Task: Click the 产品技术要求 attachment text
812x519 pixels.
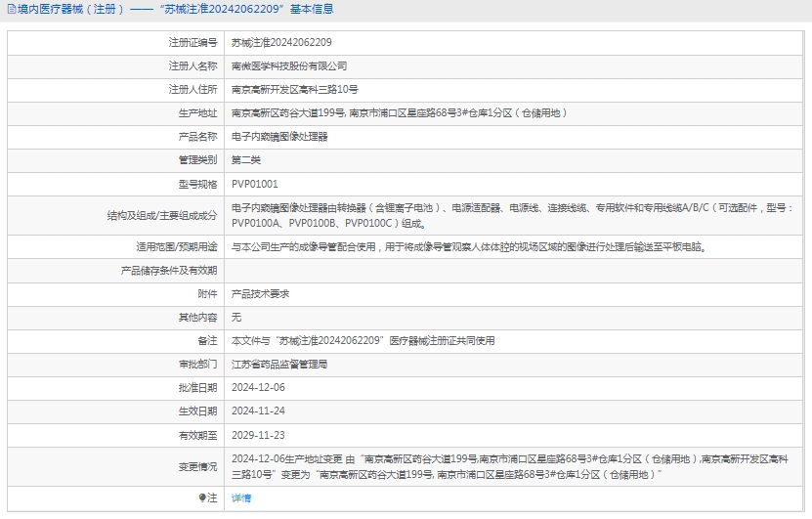Action: pos(259,293)
